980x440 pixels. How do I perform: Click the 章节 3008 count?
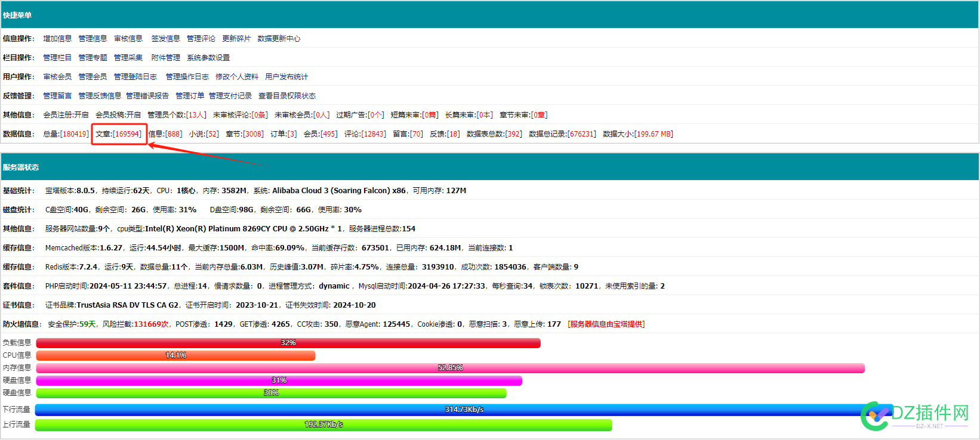coord(245,134)
